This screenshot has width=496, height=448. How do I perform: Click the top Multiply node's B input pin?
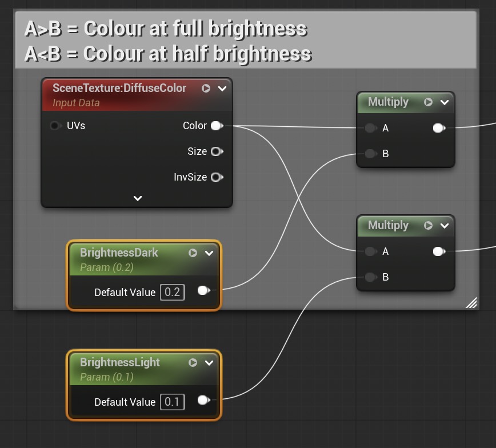point(370,154)
